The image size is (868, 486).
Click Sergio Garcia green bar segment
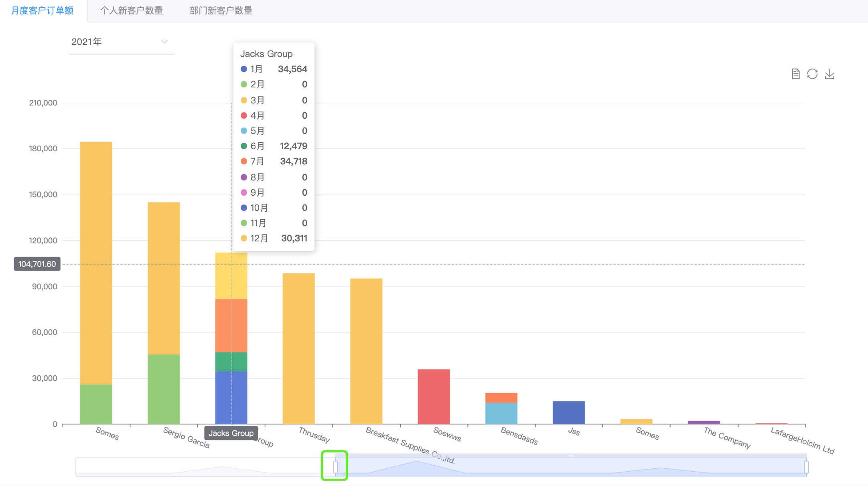[x=164, y=389]
